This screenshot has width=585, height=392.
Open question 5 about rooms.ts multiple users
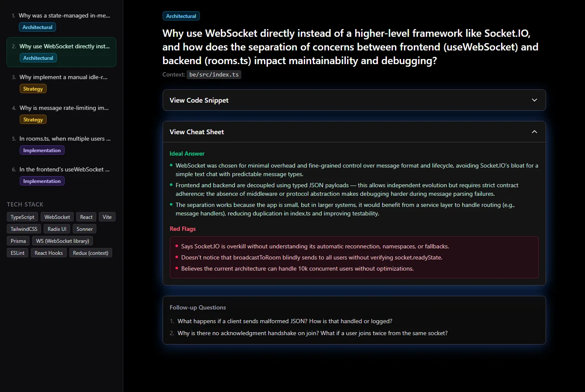(65, 139)
